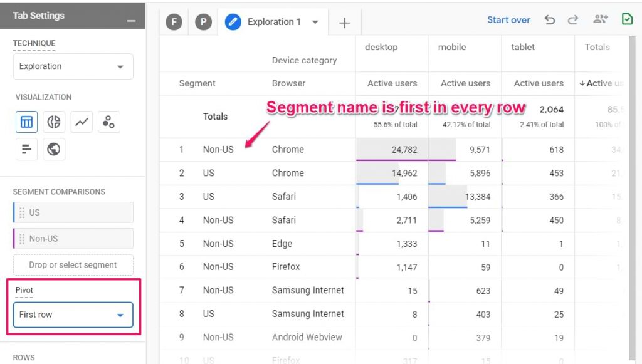Screen dimensions: 642x364
Task: Click Drop or select segment field
Action: pyautogui.click(x=73, y=264)
